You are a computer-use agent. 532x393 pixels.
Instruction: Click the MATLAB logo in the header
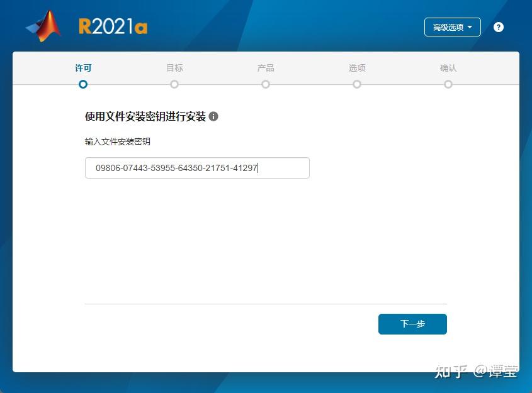(43, 25)
